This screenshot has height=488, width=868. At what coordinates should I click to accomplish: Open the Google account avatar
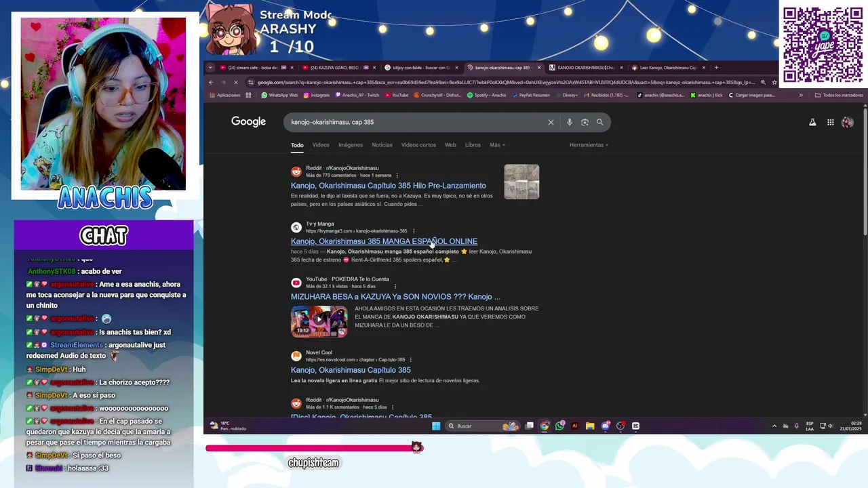[x=847, y=122]
